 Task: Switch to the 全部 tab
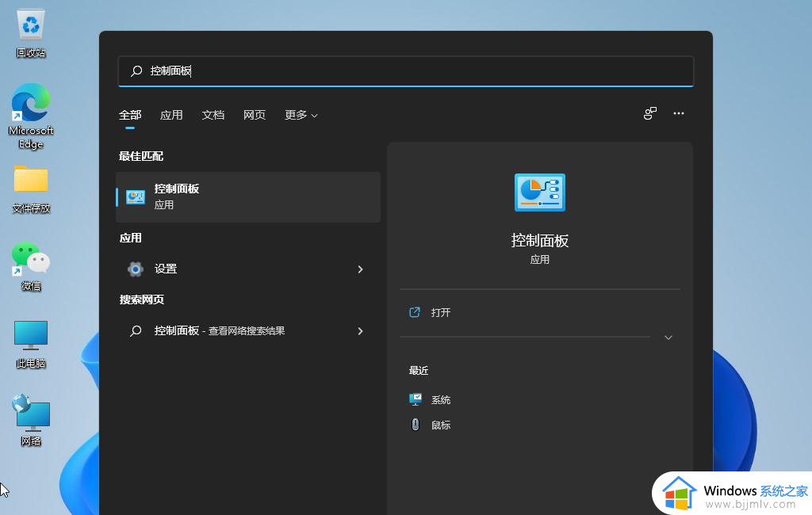tap(130, 115)
